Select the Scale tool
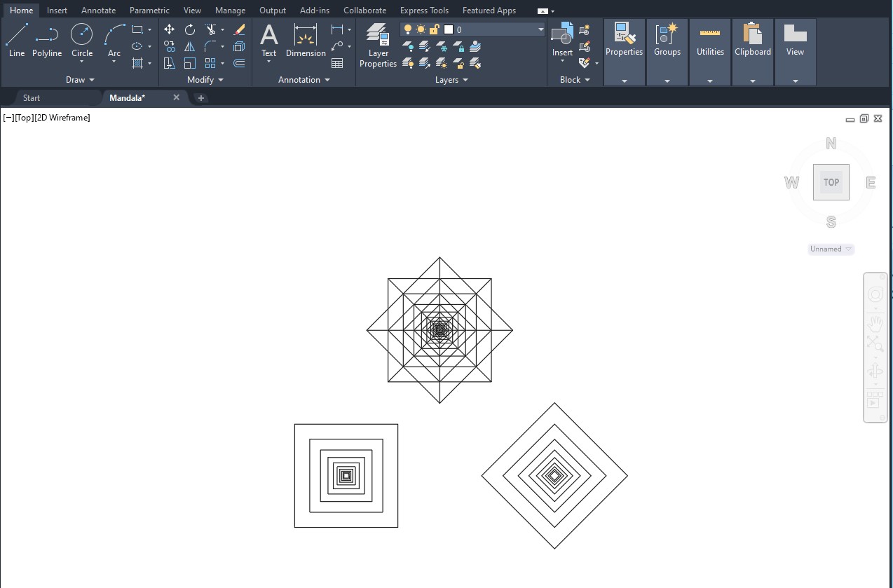 (x=190, y=63)
